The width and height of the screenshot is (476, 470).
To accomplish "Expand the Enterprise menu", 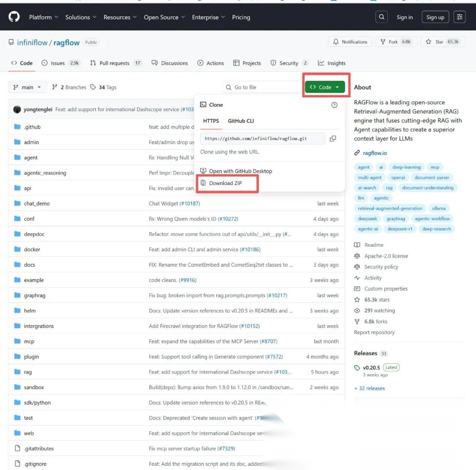I will click(x=208, y=17).
